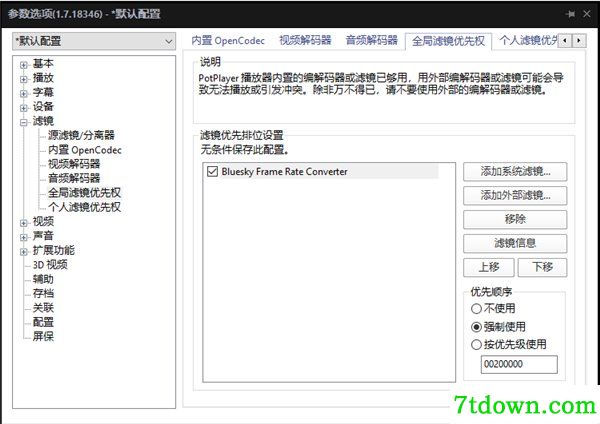The height and width of the screenshot is (424, 600).
Task: Select 全局滤镜优先权 in the tree
Action: (84, 192)
